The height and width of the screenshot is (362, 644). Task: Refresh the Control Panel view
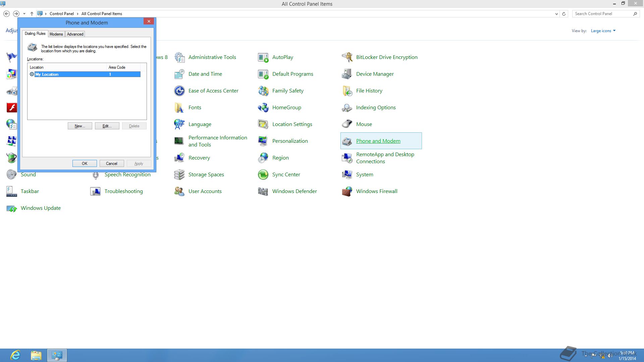pyautogui.click(x=564, y=14)
